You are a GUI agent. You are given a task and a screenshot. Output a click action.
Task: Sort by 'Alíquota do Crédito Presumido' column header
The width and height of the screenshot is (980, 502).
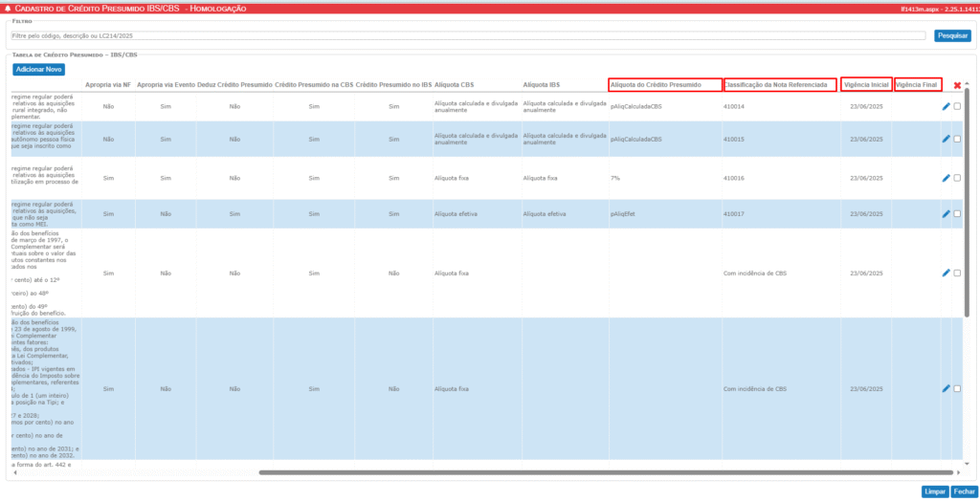tap(664, 85)
